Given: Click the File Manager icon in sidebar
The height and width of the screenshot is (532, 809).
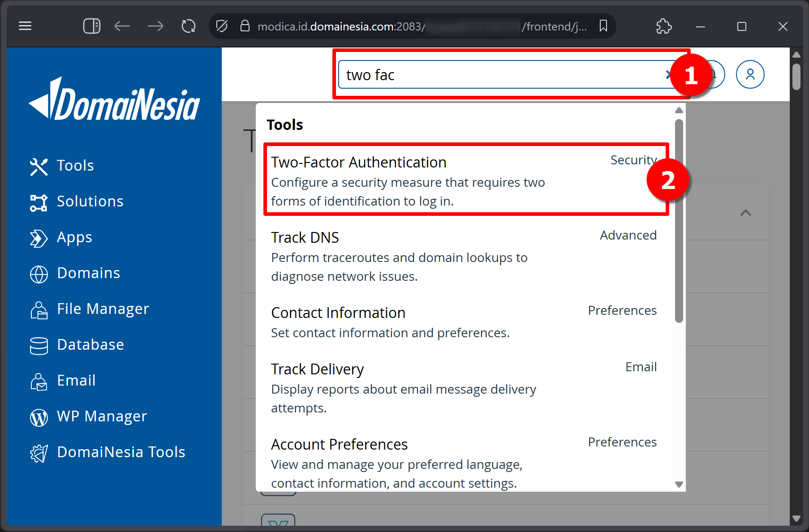Looking at the screenshot, I should click(x=39, y=310).
